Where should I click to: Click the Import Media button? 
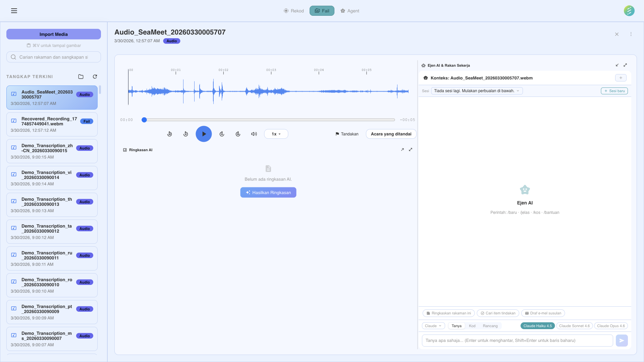pos(54,34)
